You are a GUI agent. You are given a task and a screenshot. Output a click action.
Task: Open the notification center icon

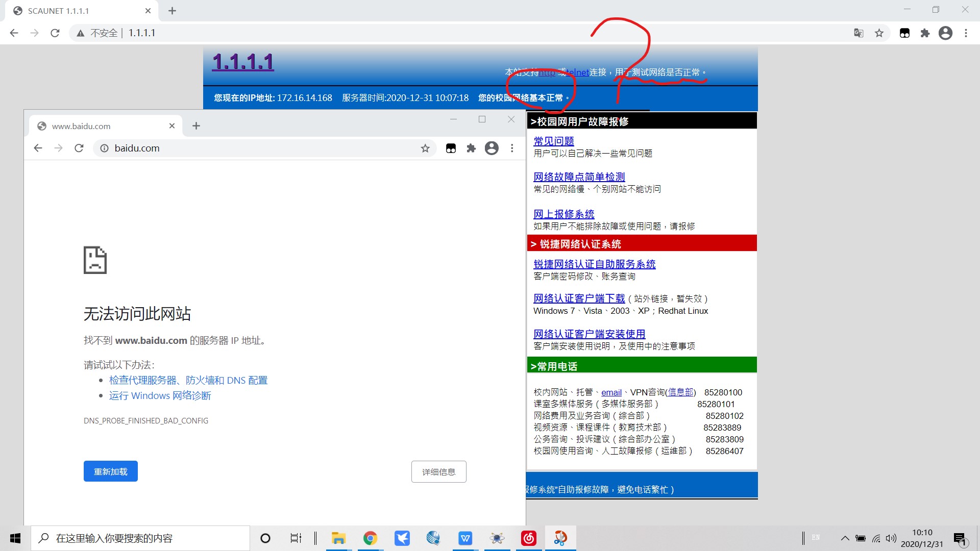pyautogui.click(x=960, y=538)
